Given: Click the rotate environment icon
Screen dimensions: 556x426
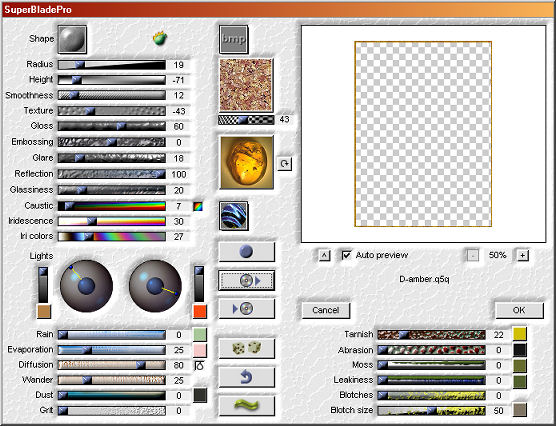Looking at the screenshot, I should (x=284, y=164).
